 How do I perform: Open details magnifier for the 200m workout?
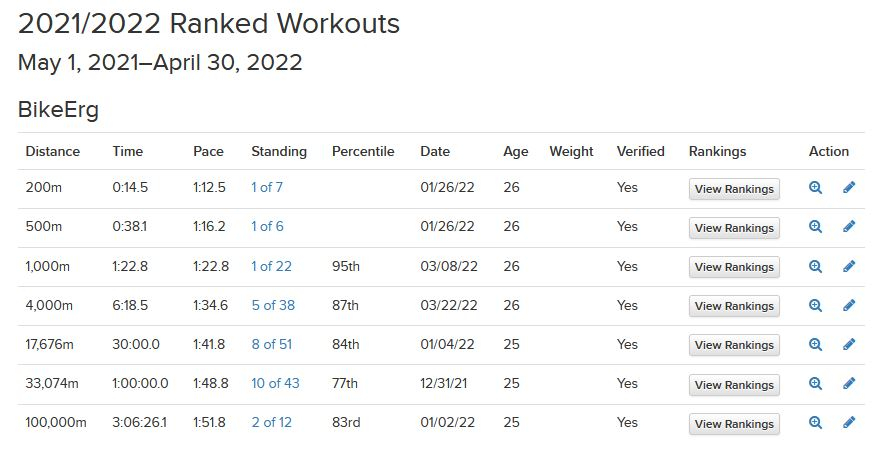815,188
